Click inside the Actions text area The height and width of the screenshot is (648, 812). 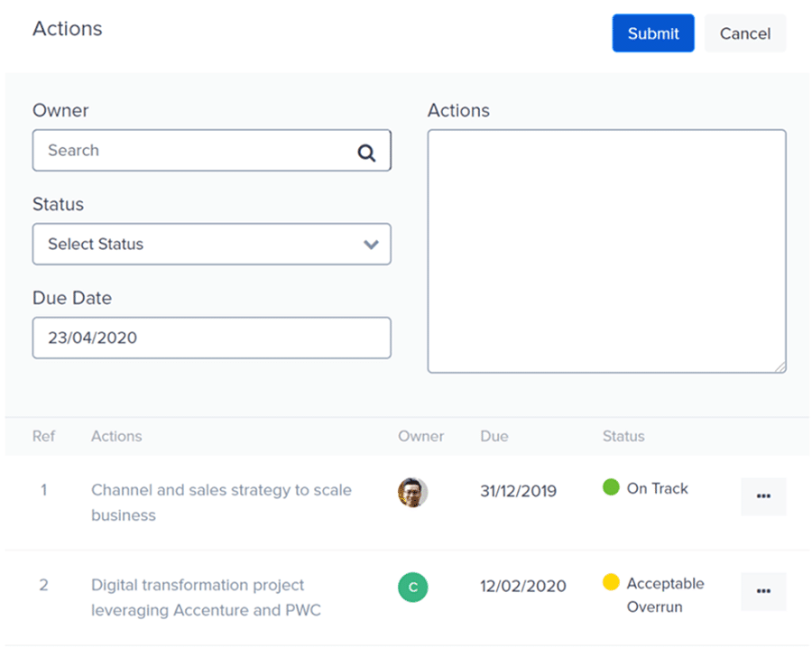coord(607,251)
